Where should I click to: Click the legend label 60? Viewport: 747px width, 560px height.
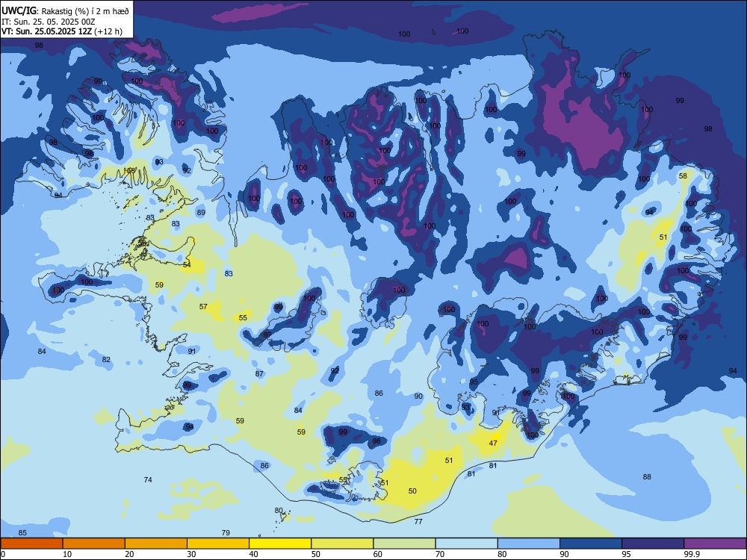(378, 554)
